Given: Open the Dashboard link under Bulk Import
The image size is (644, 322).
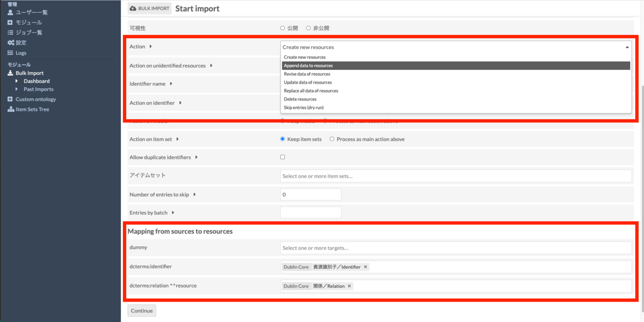Looking at the screenshot, I should (x=36, y=81).
